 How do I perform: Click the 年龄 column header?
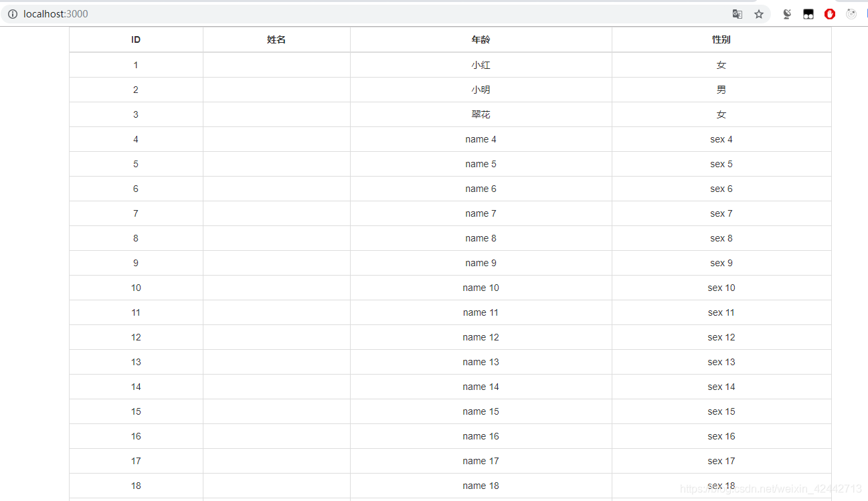point(481,39)
